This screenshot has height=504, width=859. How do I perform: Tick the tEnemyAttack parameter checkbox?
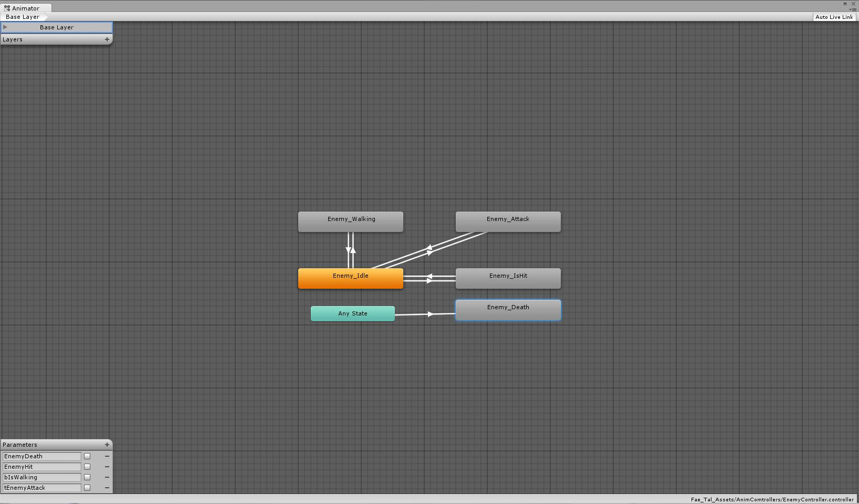tap(87, 488)
